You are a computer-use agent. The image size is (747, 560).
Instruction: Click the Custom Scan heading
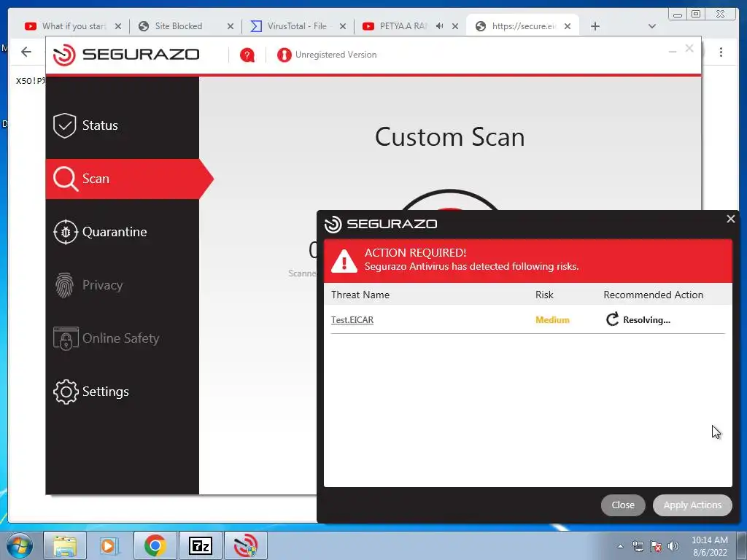[x=449, y=138]
